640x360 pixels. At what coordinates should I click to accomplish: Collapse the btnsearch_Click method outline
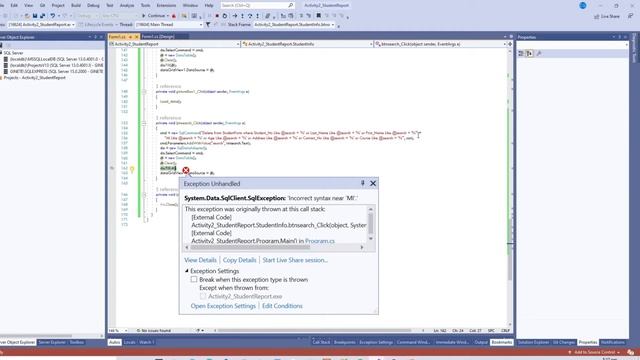pyautogui.click(x=144, y=123)
